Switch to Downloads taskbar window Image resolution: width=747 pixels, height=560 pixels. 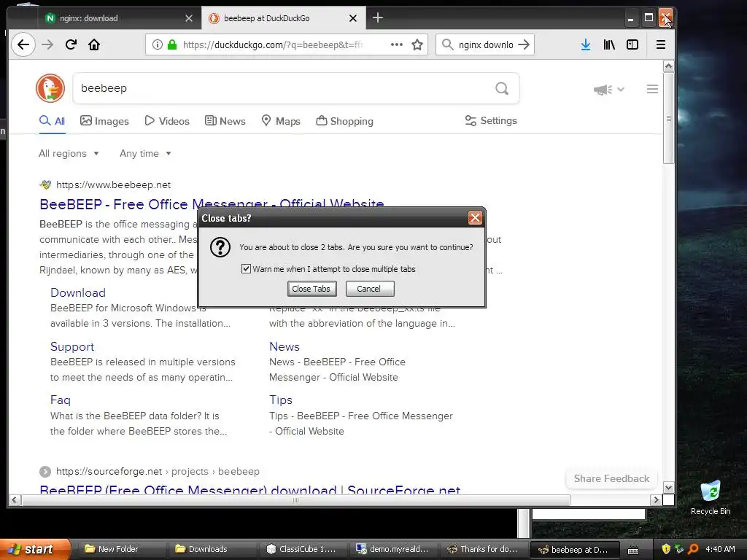coord(211,549)
